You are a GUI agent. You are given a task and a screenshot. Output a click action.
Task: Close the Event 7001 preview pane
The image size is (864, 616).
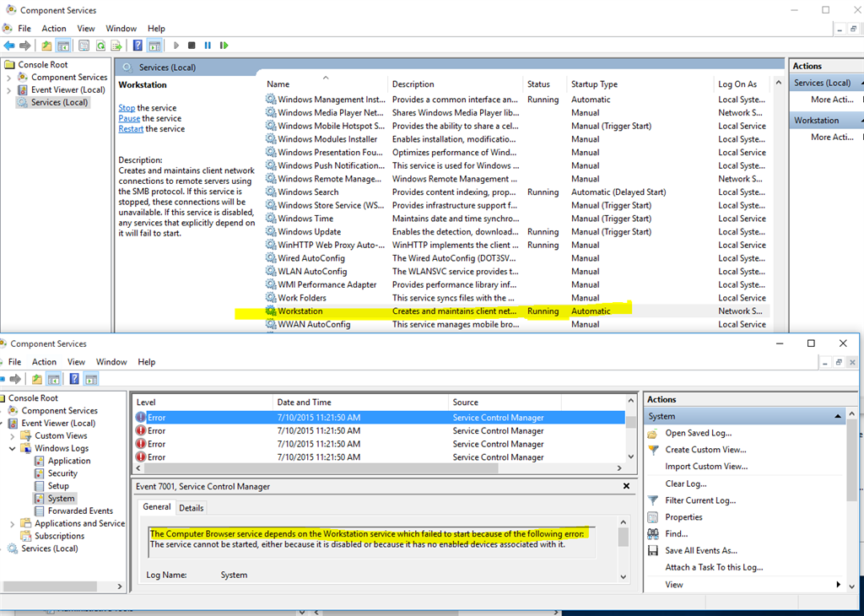[626, 487]
